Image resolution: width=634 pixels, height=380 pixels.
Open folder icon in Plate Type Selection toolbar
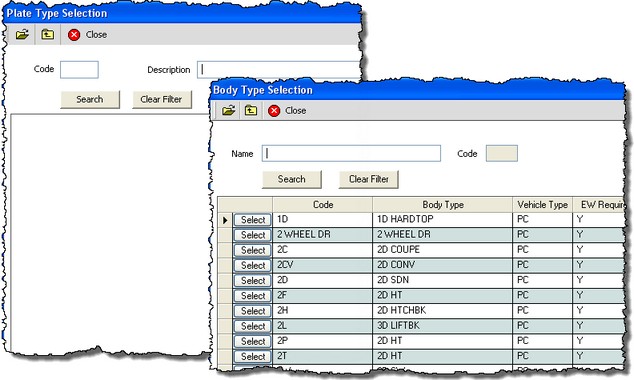(x=22, y=34)
